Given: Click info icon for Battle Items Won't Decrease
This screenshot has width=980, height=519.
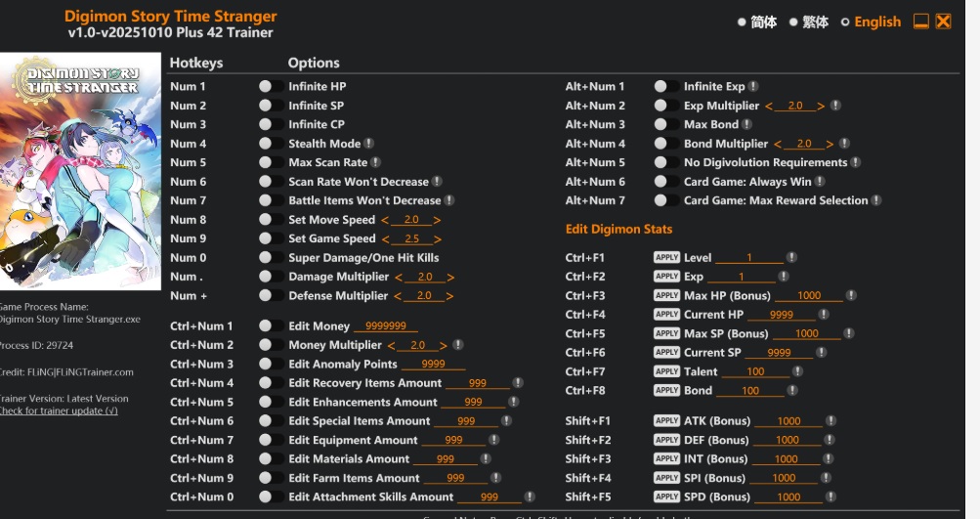Looking at the screenshot, I should coord(449,200).
